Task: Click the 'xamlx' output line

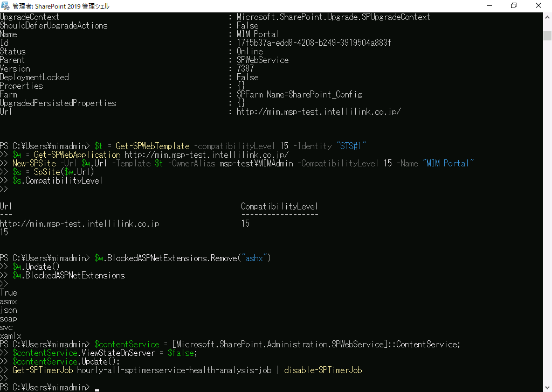Action: click(11, 336)
